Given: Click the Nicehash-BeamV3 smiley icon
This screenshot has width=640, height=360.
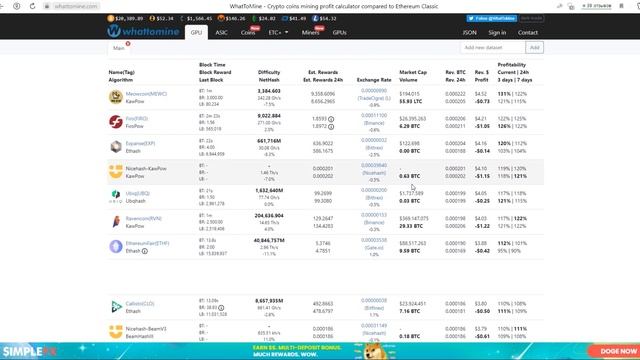Looking at the screenshot, I should point(116,332).
